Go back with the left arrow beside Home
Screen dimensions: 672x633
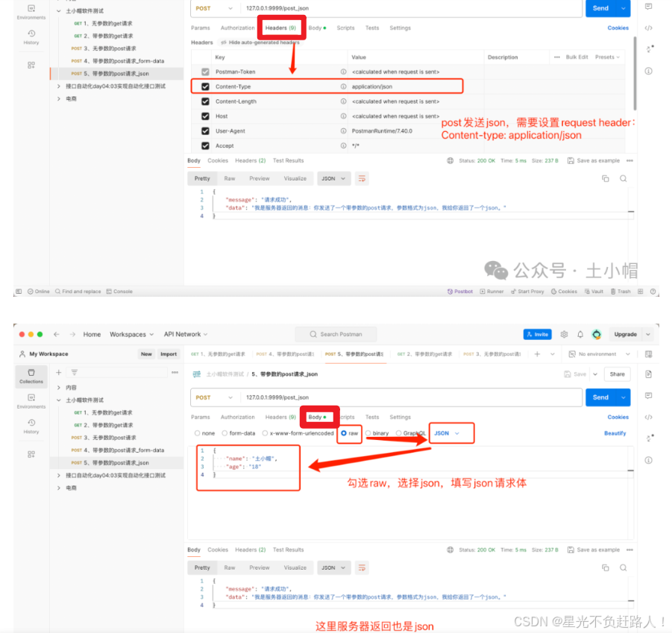tap(57, 335)
